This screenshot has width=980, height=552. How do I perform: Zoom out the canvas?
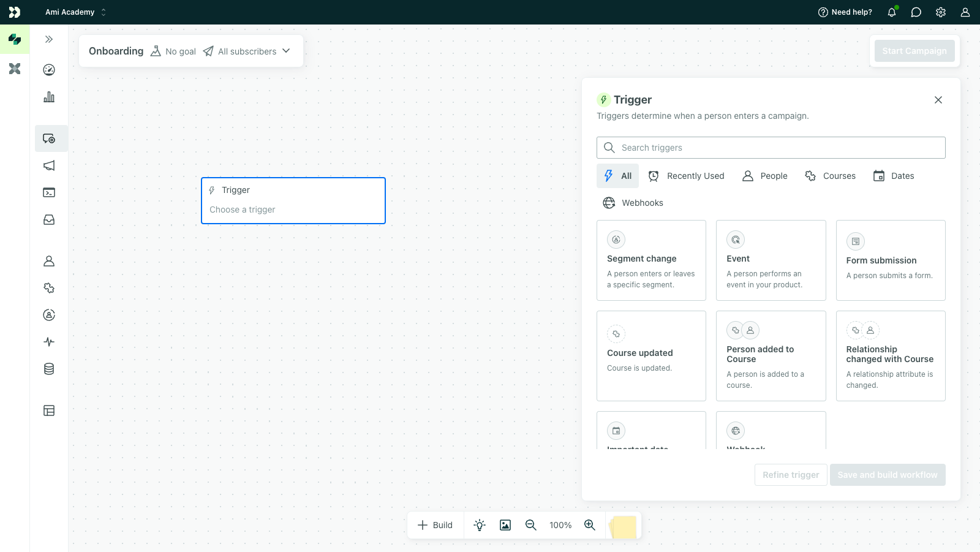click(531, 525)
